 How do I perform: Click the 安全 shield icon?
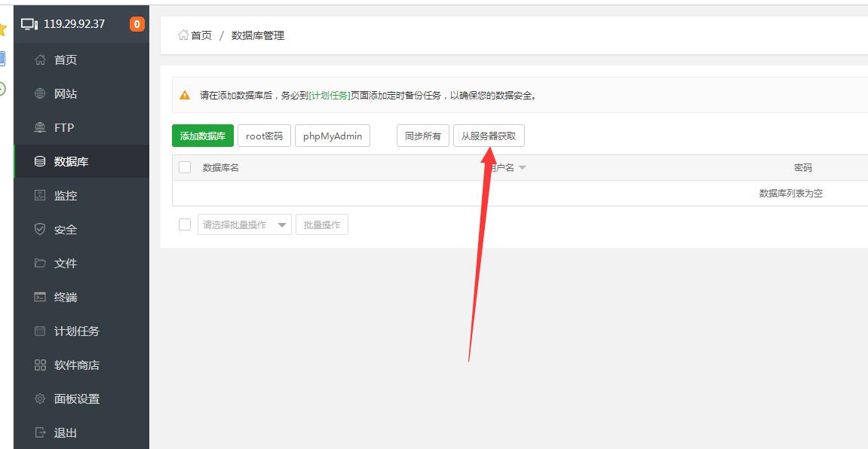point(41,229)
